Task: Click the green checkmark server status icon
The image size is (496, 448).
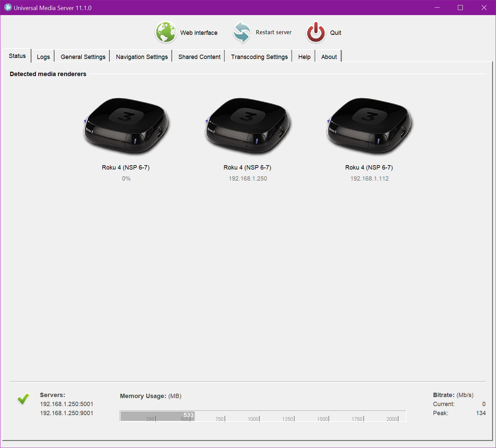Action: (23, 399)
